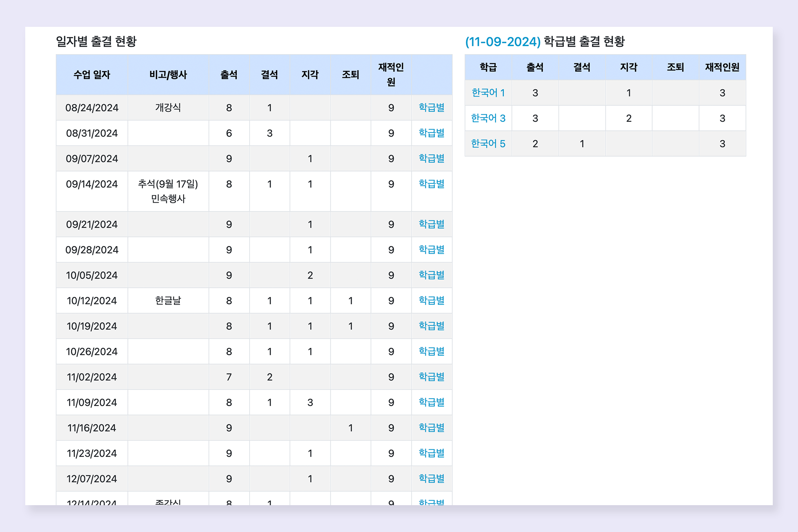
Task: Open 학급별 link for 08/24/2024
Action: point(431,107)
